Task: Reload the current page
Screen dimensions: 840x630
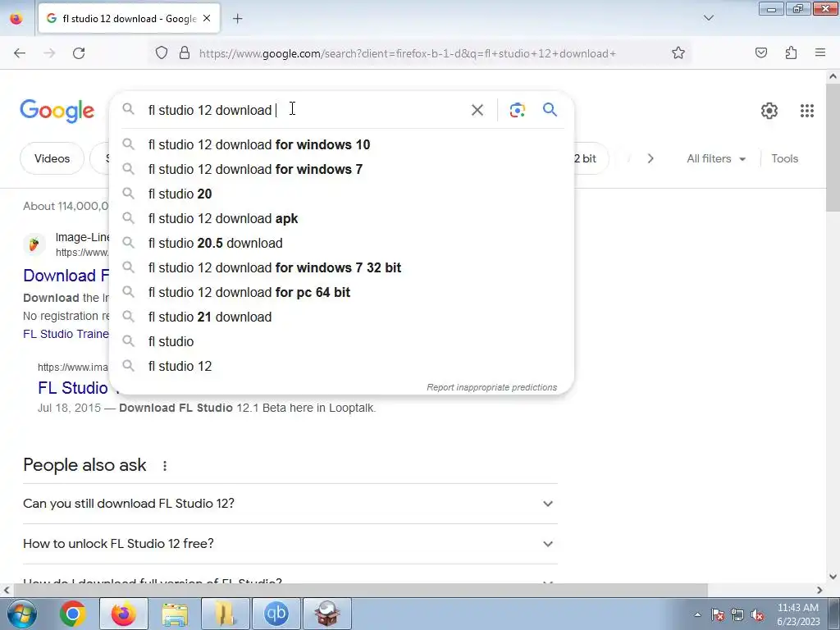Action: [x=79, y=53]
